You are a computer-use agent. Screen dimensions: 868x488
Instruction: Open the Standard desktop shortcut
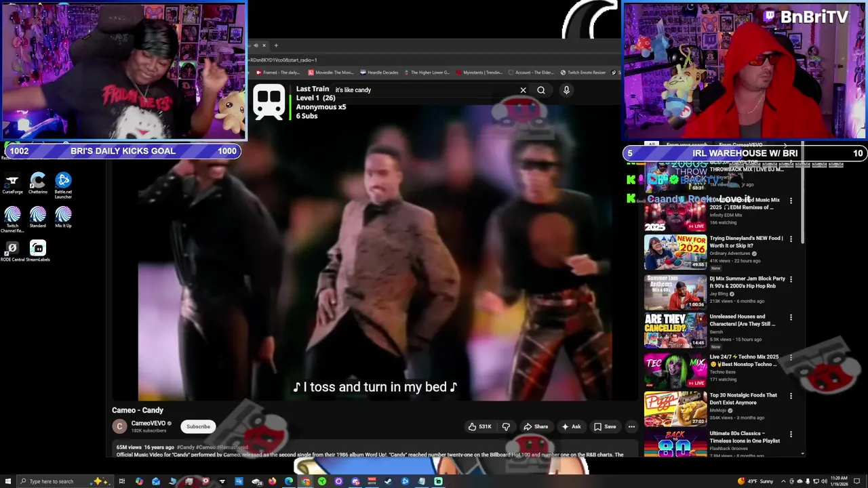[x=38, y=218]
